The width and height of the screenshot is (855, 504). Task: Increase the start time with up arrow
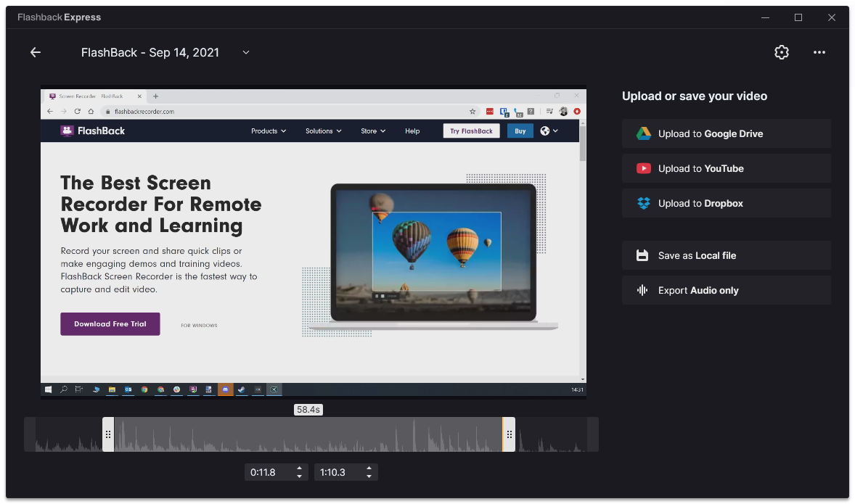tap(299, 468)
